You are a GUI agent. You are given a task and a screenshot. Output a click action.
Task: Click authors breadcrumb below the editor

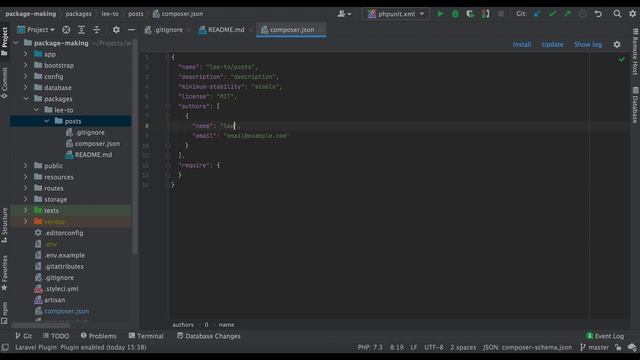183,325
